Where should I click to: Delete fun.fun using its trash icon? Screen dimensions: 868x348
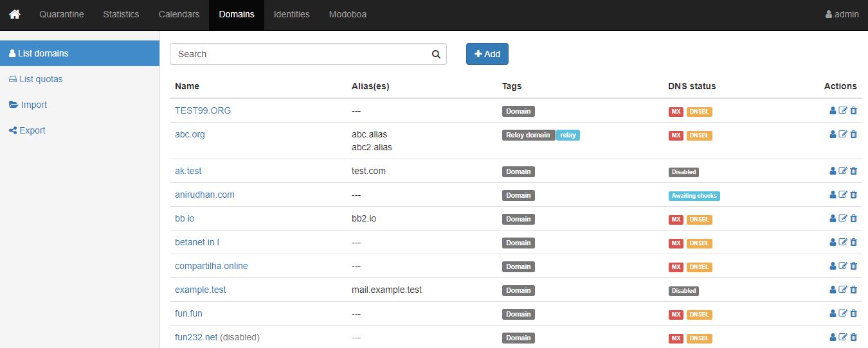(854, 314)
